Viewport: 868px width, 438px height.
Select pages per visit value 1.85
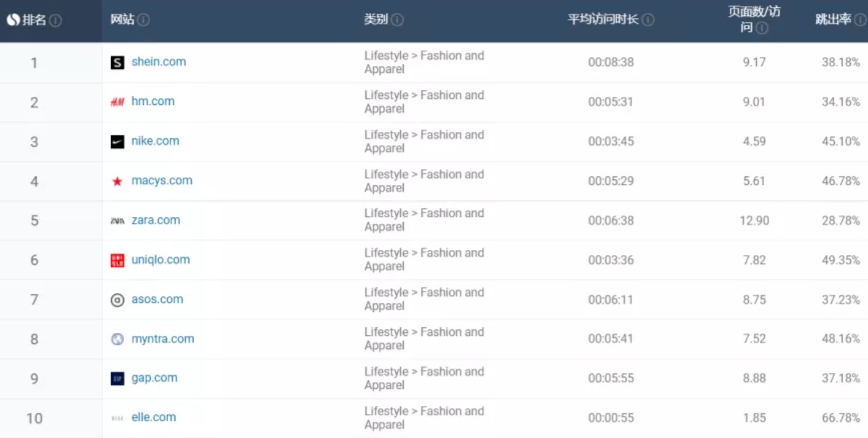coord(754,418)
